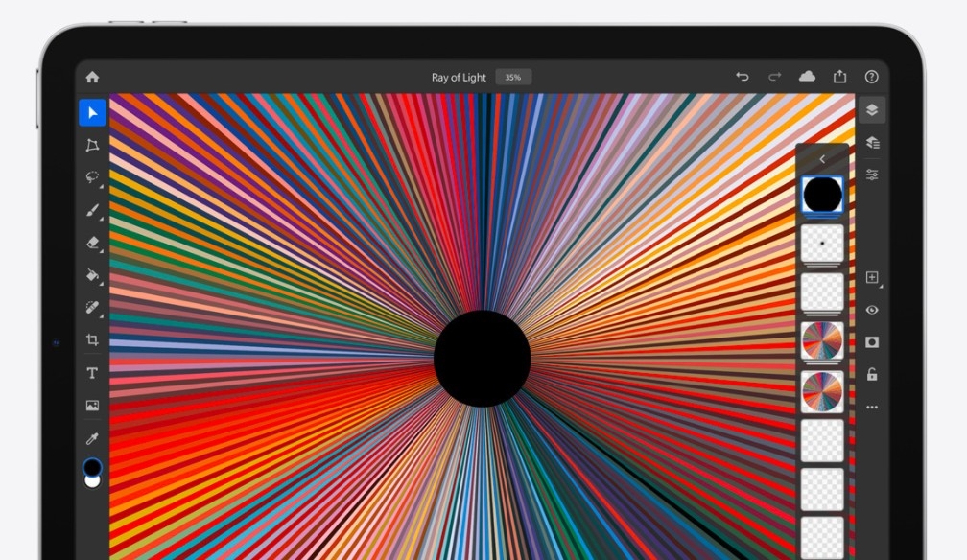967x560 pixels.
Task: Open the Layer Properties panel
Action: [872, 175]
